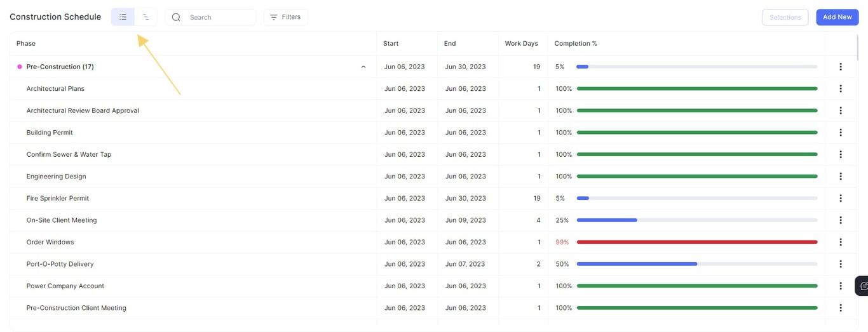Open kebab menu for Building Permit row
This screenshot has height=332, width=868.
840,133
